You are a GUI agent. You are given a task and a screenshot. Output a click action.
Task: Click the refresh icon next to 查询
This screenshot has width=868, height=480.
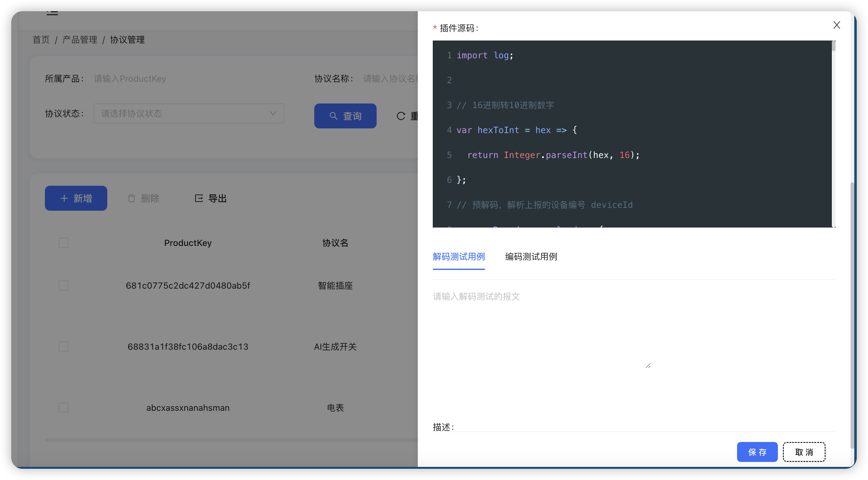coord(401,116)
